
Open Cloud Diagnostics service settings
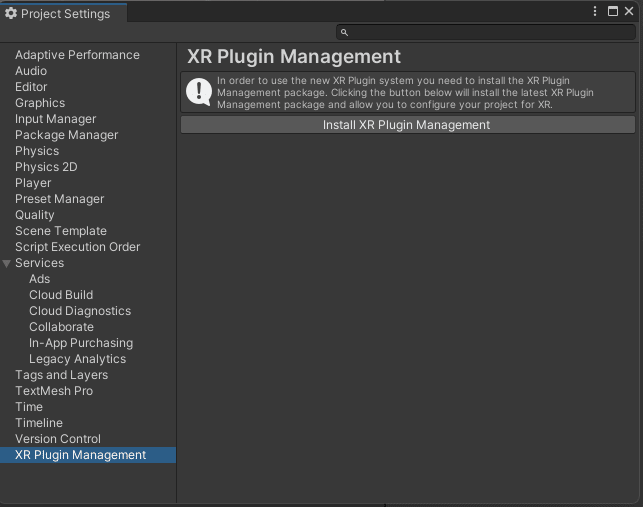80,311
